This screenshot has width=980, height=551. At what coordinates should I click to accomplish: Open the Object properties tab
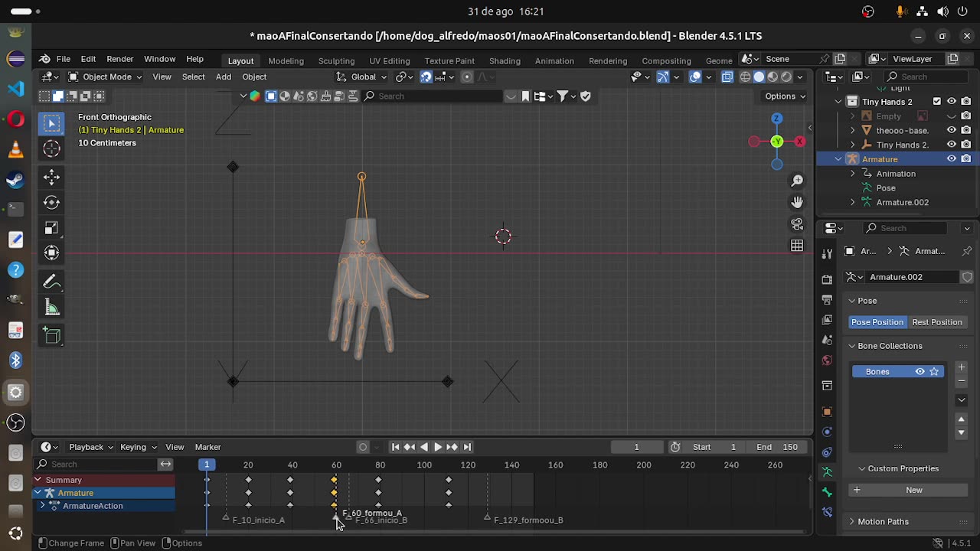click(827, 412)
